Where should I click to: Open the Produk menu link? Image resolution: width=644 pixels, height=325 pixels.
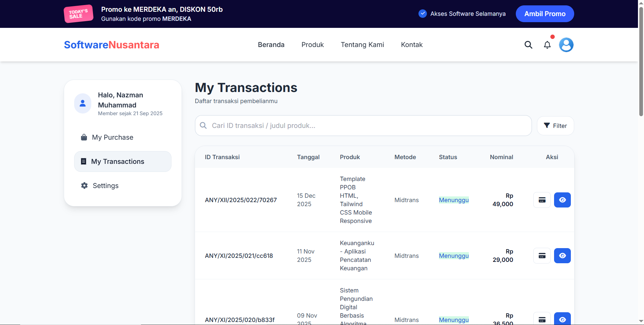[312, 45]
